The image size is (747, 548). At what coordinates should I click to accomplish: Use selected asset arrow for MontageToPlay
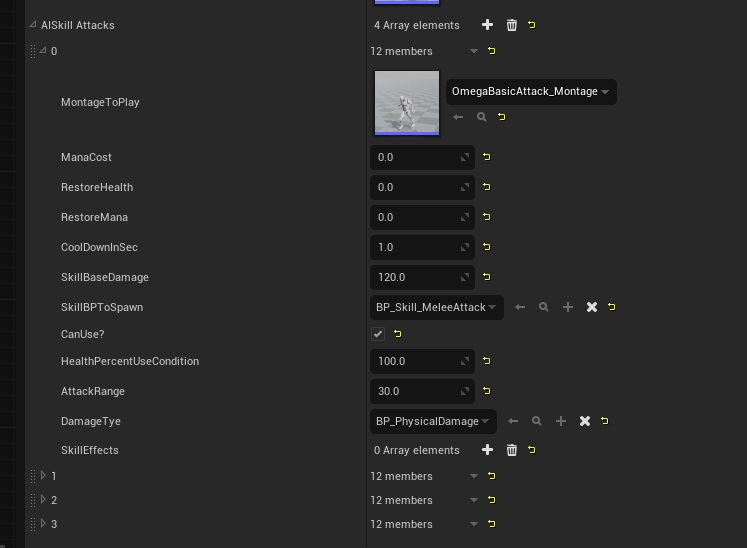tap(458, 117)
